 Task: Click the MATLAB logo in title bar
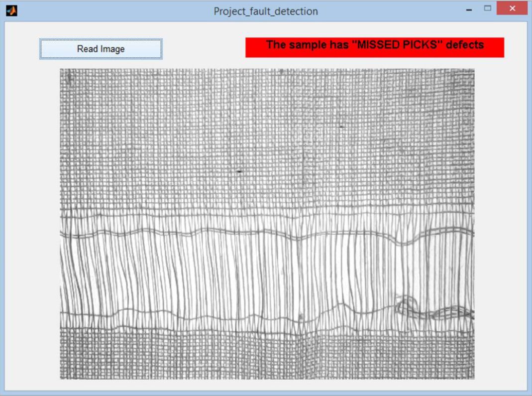click(11, 10)
